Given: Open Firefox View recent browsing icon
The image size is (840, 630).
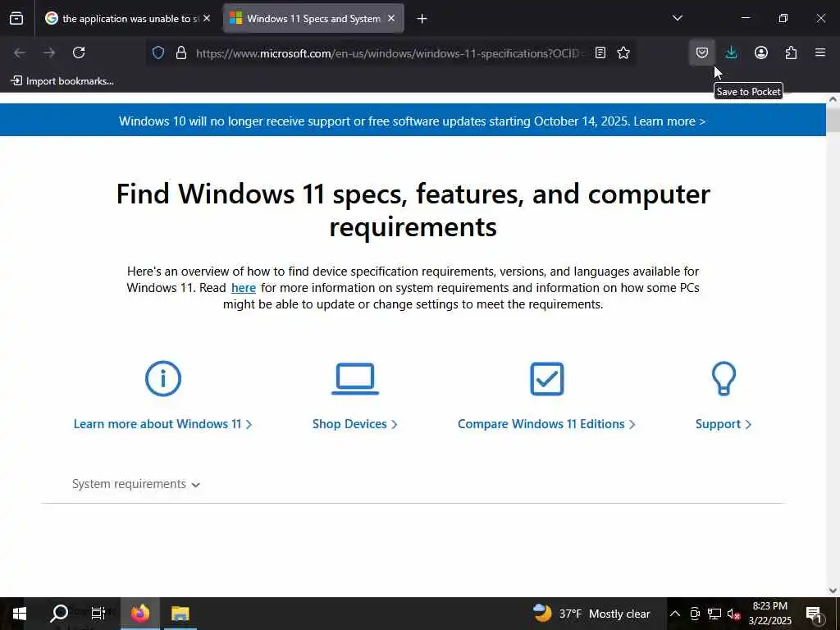Looking at the screenshot, I should [16, 19].
